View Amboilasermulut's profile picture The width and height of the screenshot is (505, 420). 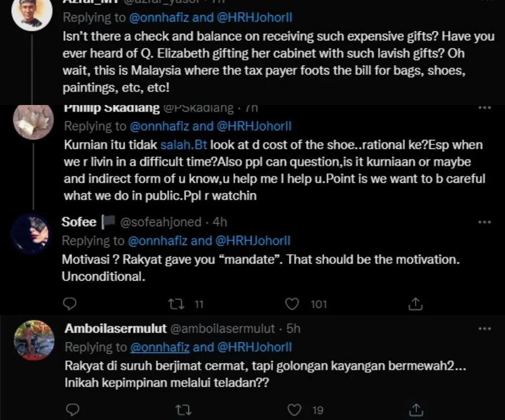click(x=34, y=340)
